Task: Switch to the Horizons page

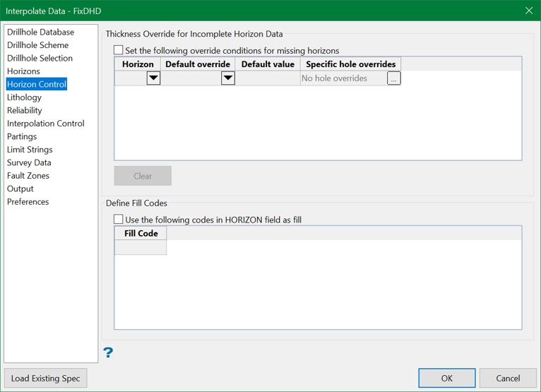Action: coord(23,71)
